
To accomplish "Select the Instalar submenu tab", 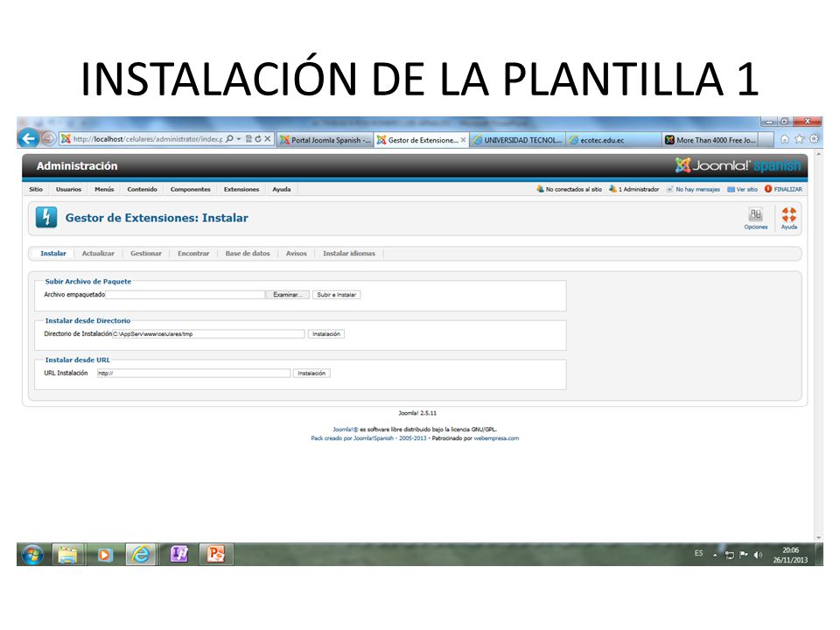I will tap(53, 254).
